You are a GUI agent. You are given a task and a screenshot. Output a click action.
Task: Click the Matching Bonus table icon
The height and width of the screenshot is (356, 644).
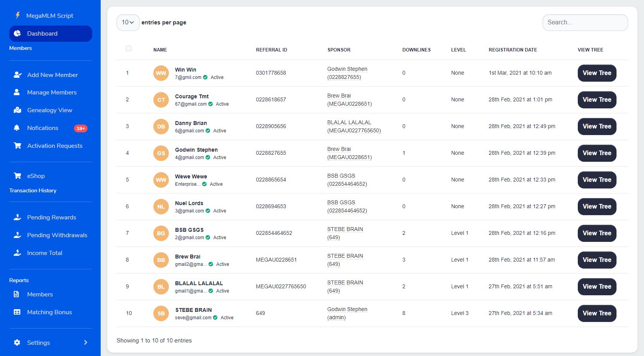17,312
